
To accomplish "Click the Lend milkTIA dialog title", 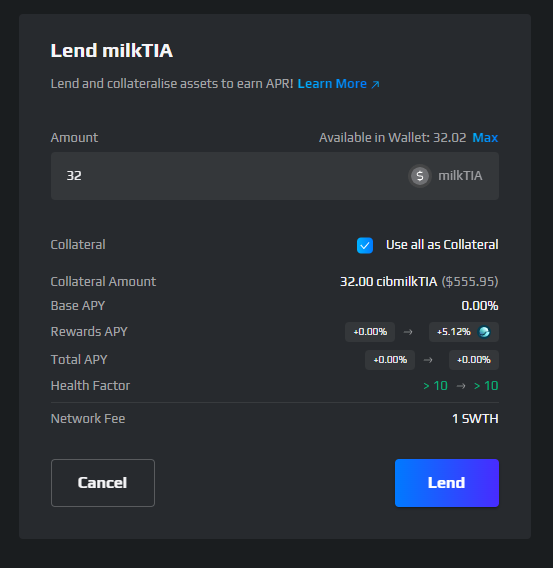I will point(112,50).
